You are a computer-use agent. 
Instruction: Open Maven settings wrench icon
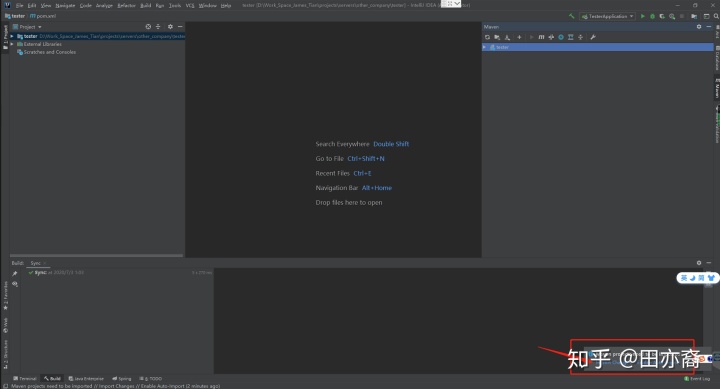click(593, 37)
